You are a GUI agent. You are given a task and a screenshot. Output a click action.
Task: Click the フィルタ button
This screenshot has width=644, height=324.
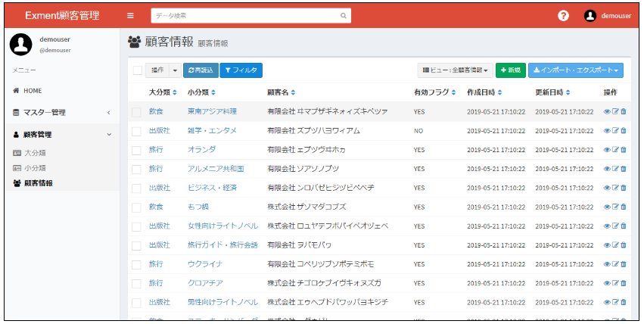pos(241,70)
